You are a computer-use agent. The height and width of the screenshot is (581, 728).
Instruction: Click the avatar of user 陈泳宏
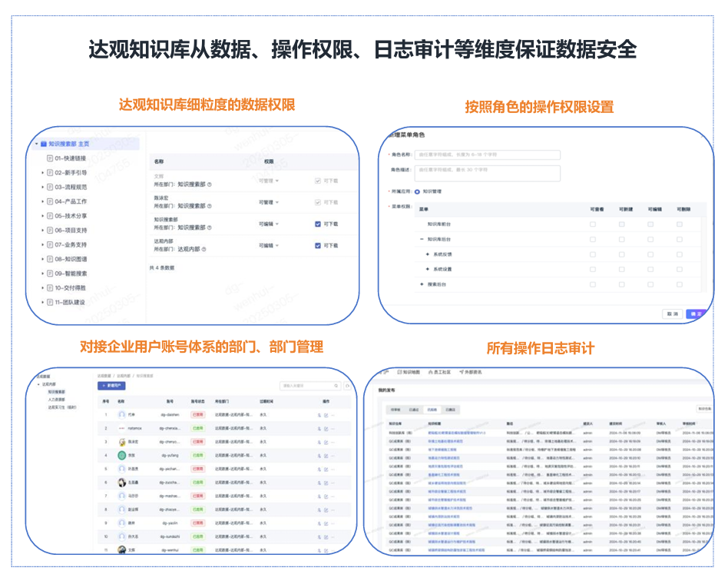click(x=122, y=442)
